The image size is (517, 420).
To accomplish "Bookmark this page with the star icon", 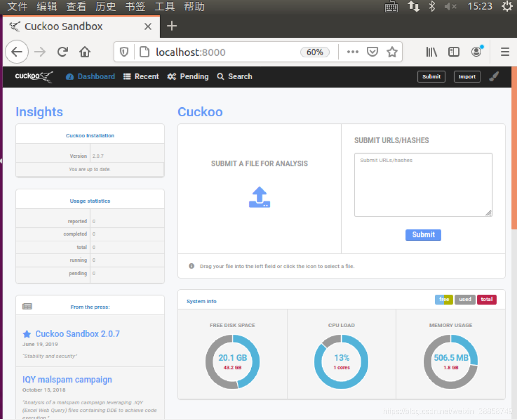I will click(x=392, y=52).
